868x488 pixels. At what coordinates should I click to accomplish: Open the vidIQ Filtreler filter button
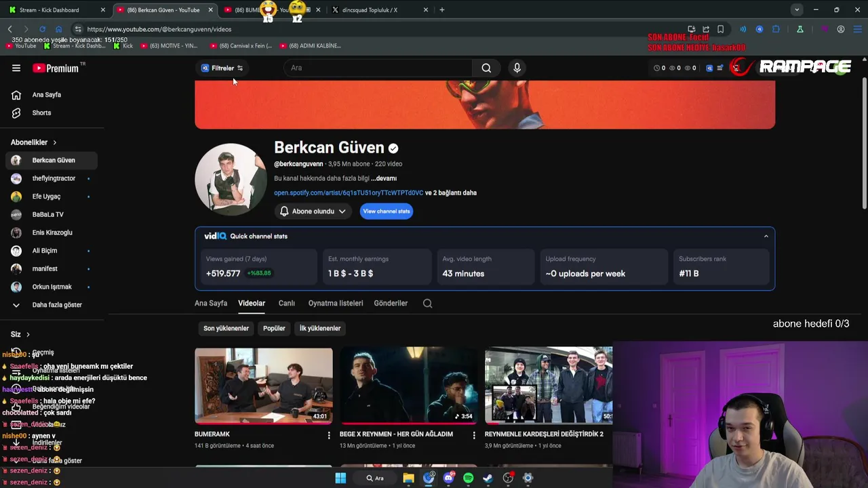222,68
